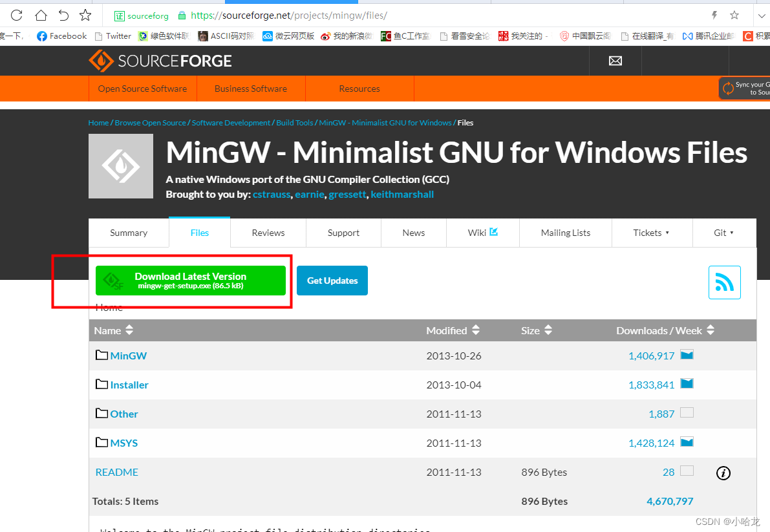The image size is (770, 532).
Task: Click the star icon at address bar right
Action: click(x=734, y=16)
